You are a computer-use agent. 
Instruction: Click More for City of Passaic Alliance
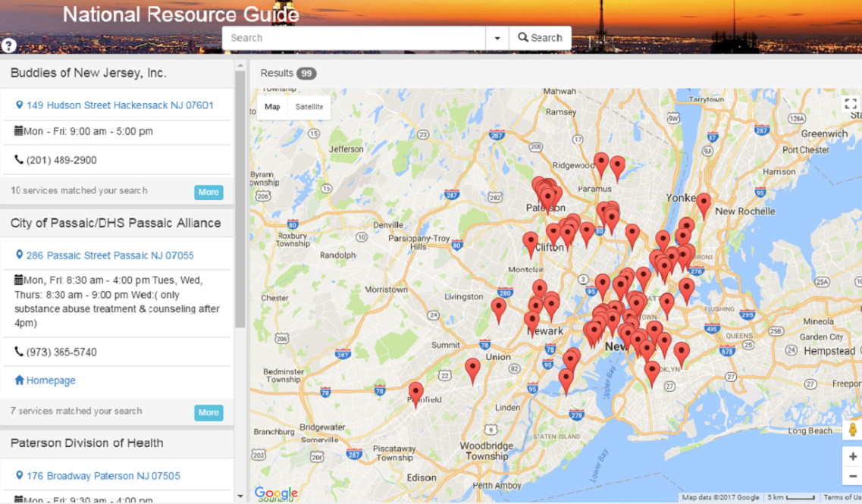click(x=208, y=413)
